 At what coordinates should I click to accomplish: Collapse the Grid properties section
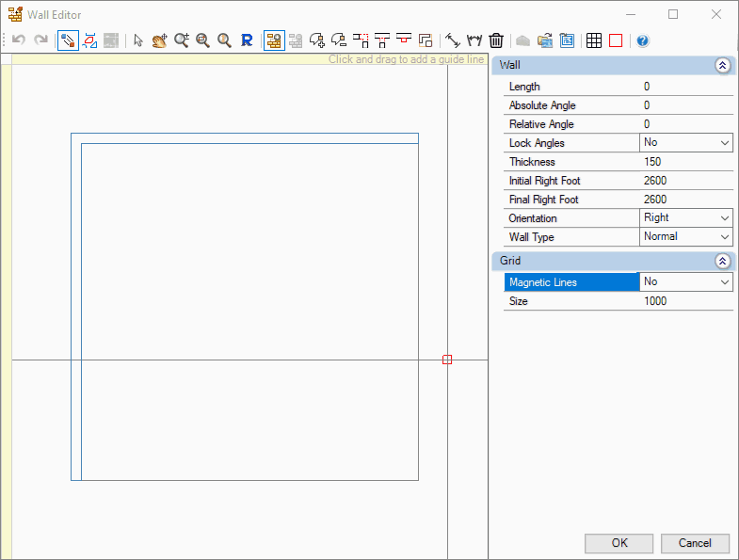click(722, 261)
